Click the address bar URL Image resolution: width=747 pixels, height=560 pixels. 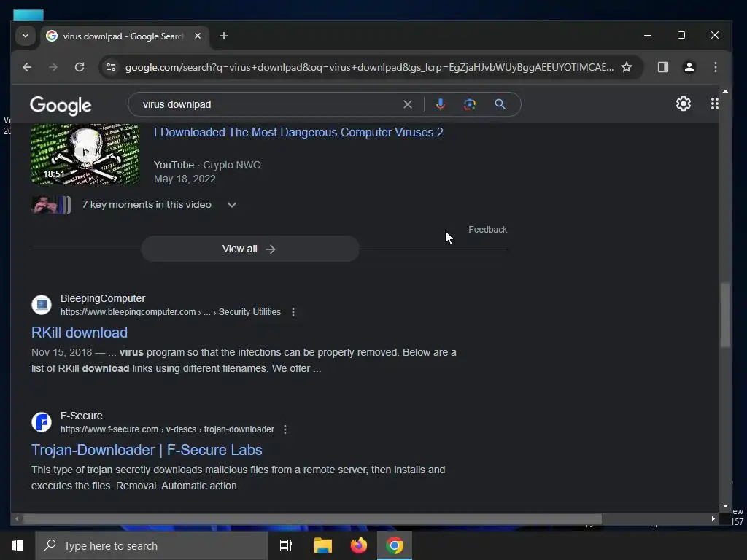369,67
